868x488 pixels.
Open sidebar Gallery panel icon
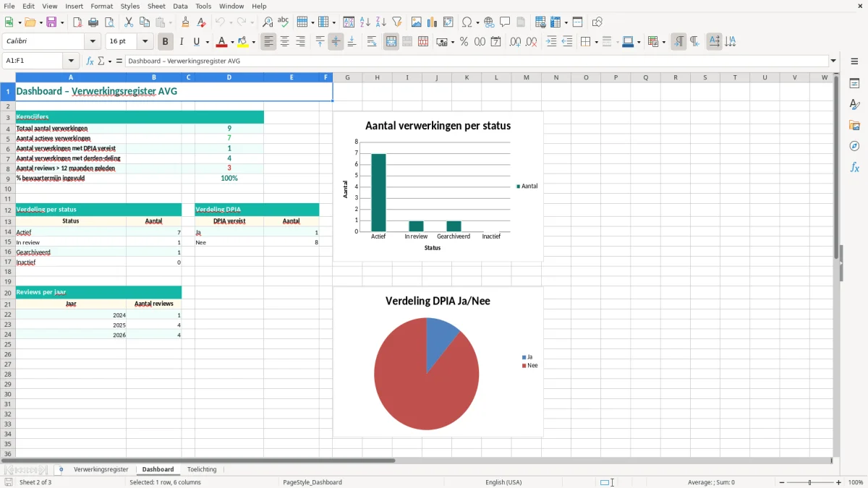(x=854, y=126)
